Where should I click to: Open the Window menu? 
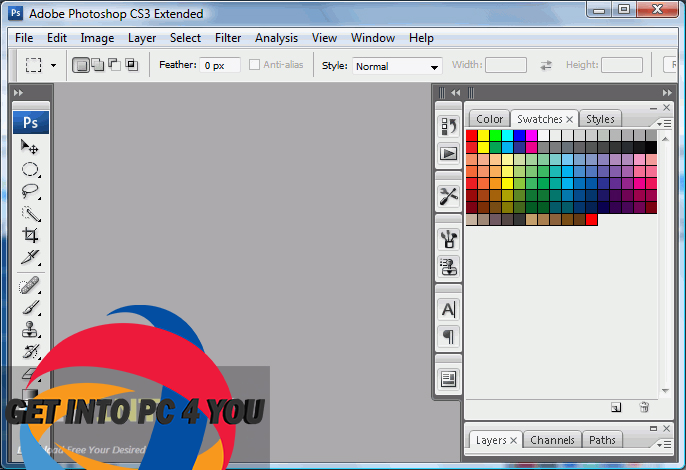373,38
